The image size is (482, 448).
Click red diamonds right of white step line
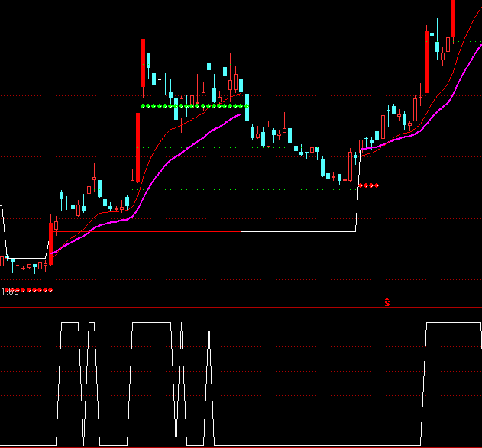[370, 185]
